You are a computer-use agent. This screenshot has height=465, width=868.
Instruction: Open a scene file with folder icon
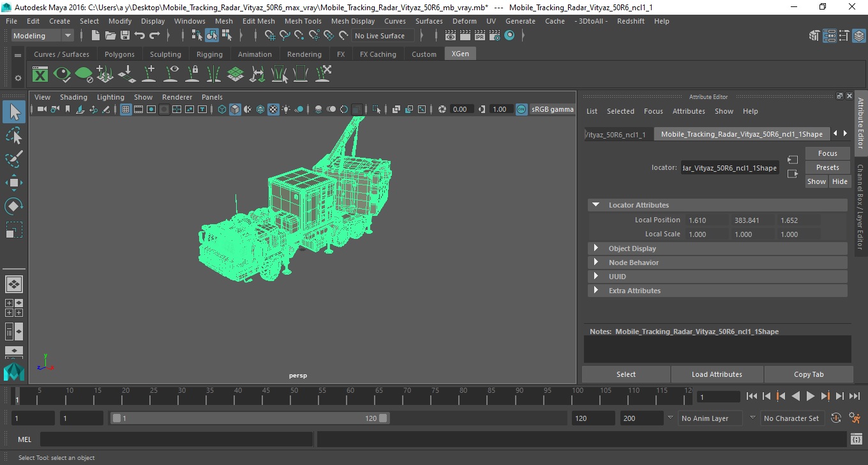[x=110, y=36]
